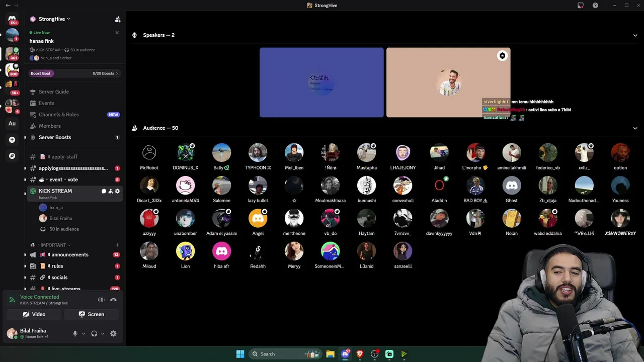Open applylogsssss channel

(74, 168)
